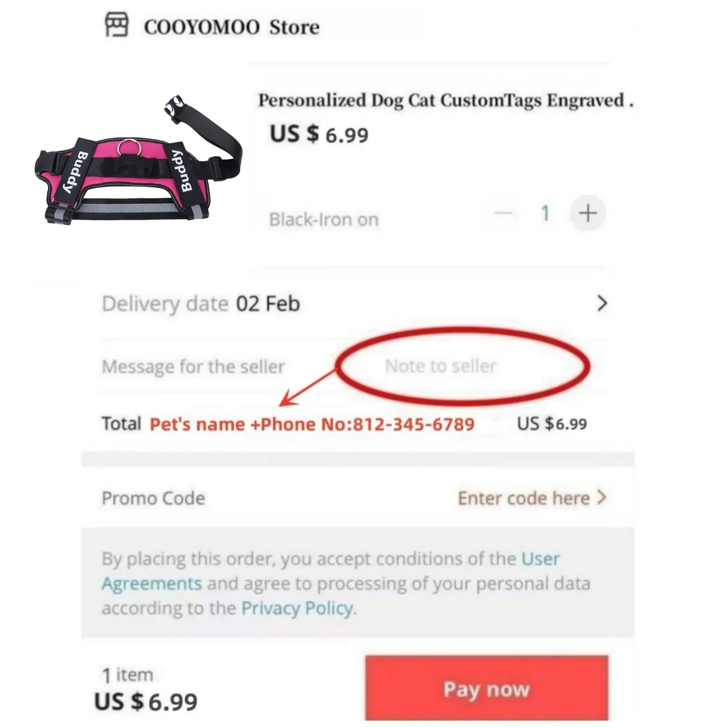
Task: Decrease quantity with the minus button
Action: click(x=504, y=213)
